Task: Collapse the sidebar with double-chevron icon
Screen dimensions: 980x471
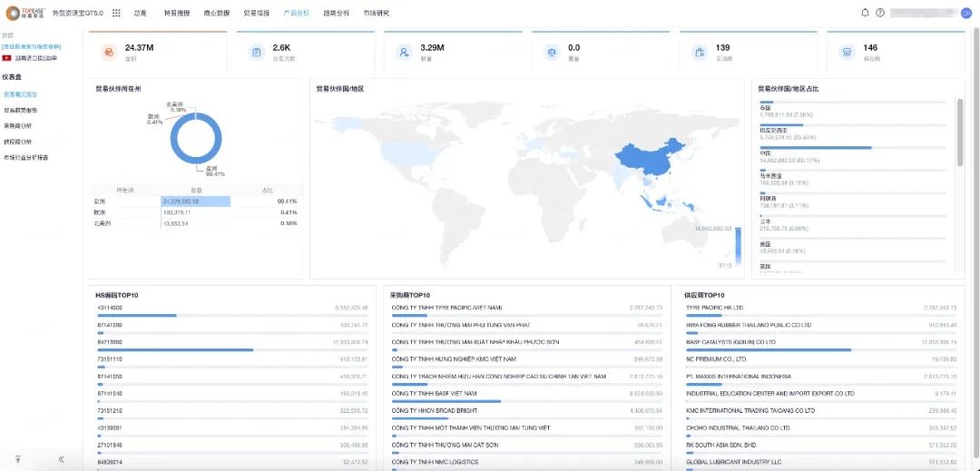Action: pos(62,459)
